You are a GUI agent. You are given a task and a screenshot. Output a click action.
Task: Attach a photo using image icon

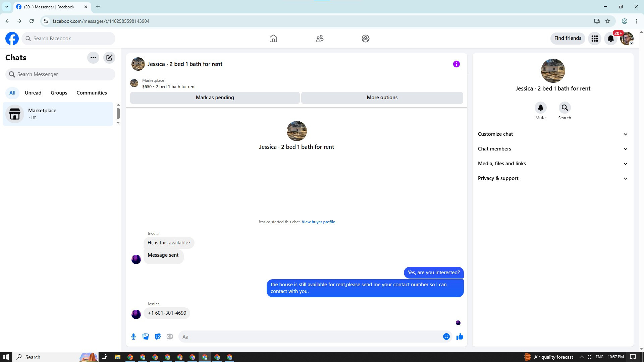(146, 337)
